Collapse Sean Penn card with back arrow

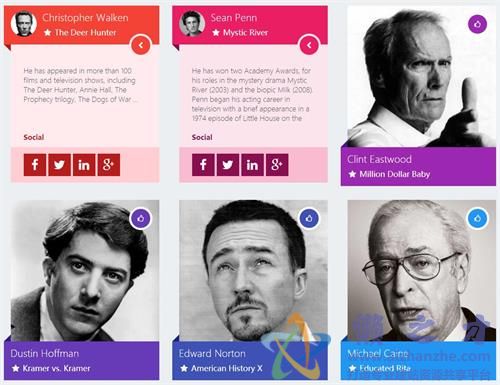[x=309, y=45]
